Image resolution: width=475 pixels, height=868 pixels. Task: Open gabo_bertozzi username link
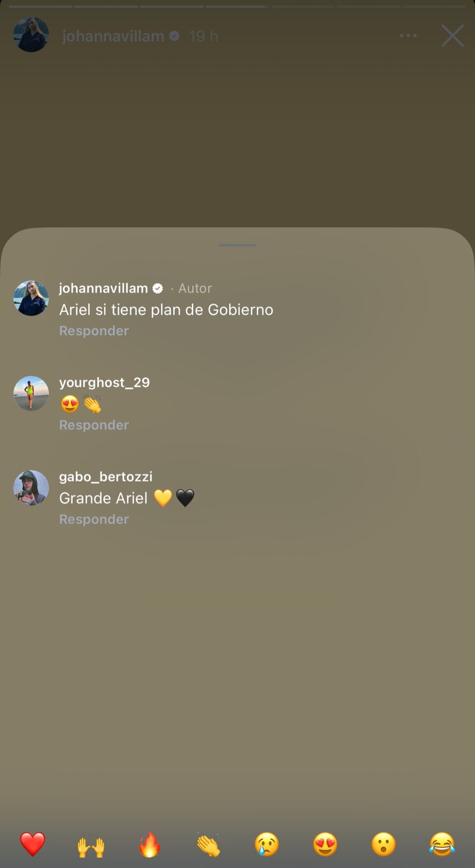(x=106, y=476)
